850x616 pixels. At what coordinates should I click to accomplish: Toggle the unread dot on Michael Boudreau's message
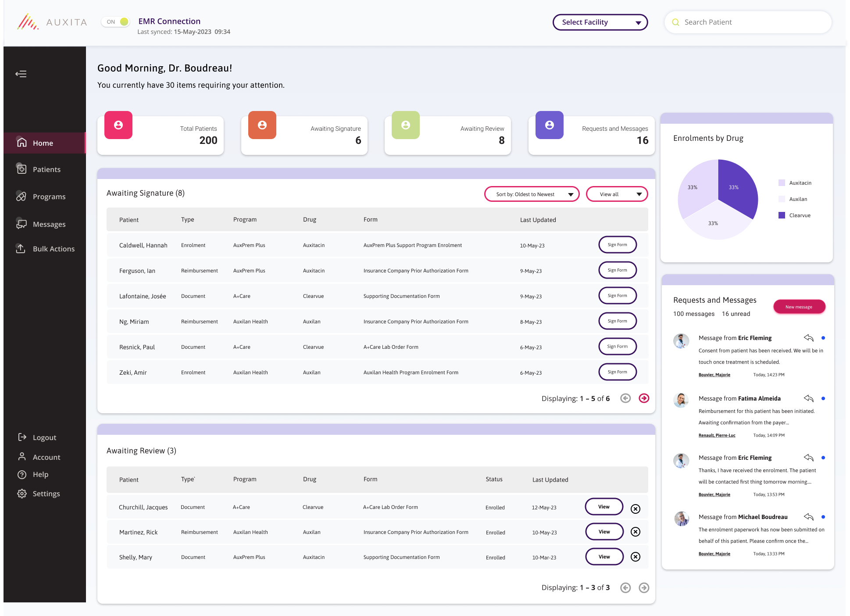823,517
